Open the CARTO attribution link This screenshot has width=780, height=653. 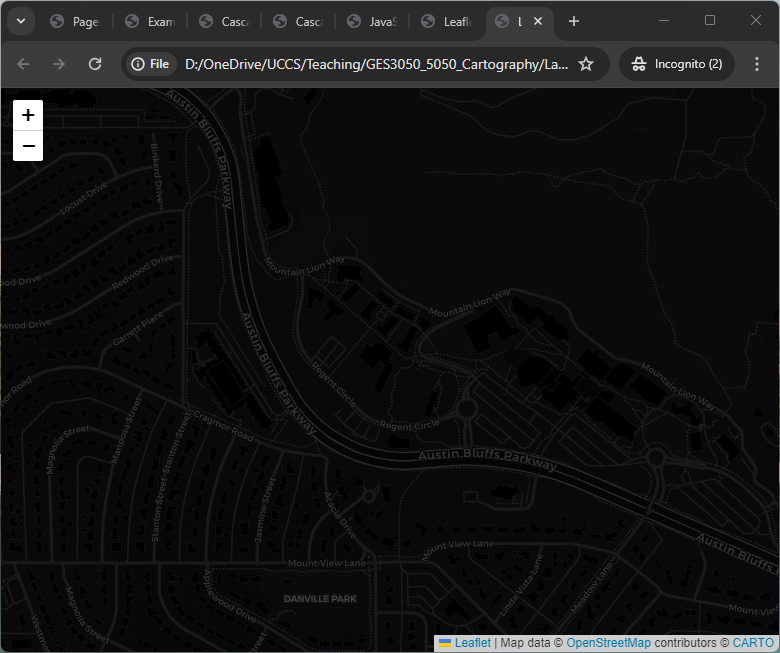pyautogui.click(x=753, y=643)
